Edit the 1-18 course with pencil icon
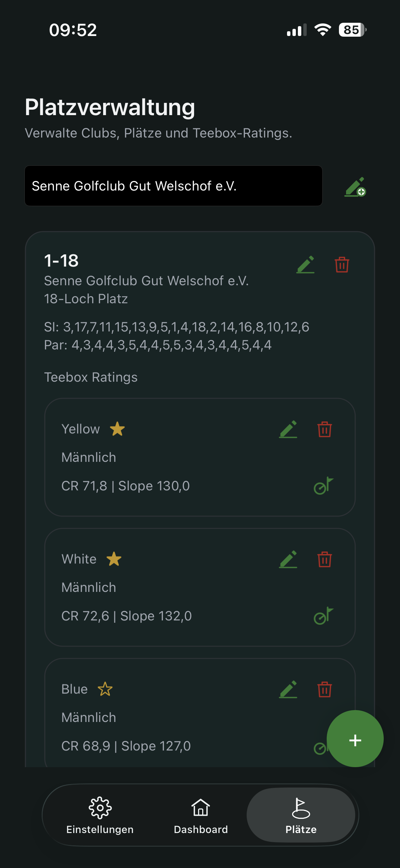This screenshot has height=868, width=400. click(x=305, y=265)
